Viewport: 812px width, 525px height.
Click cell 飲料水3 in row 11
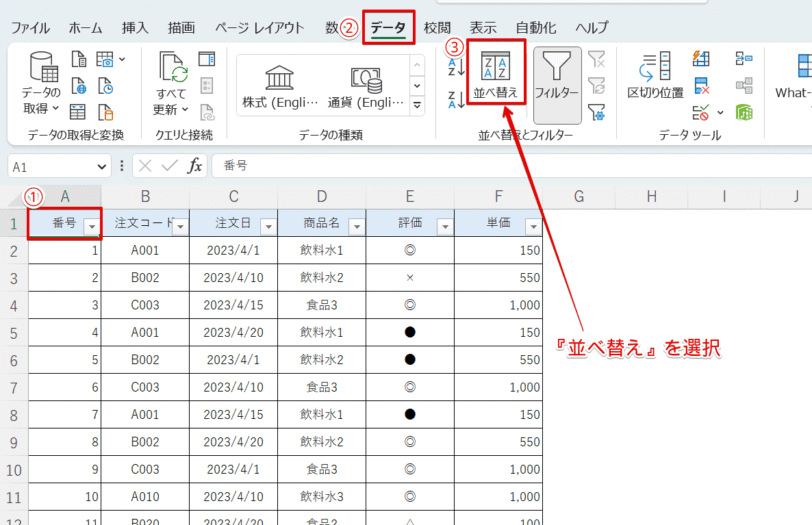[x=322, y=497]
